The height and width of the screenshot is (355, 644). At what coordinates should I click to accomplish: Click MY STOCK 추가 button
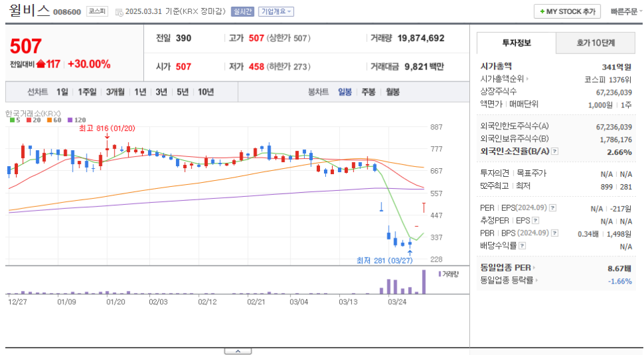tap(567, 11)
